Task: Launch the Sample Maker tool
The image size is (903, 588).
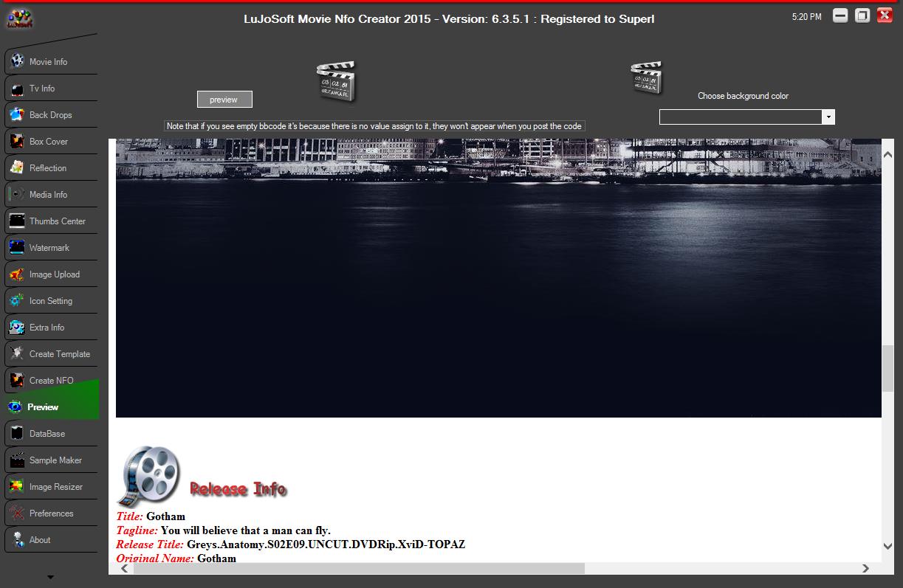Action: click(50, 460)
